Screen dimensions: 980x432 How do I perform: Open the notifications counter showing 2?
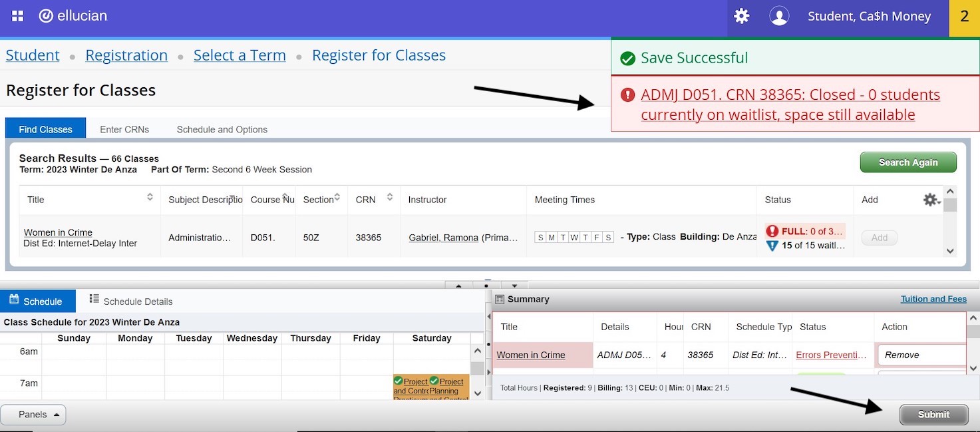pyautogui.click(x=964, y=16)
